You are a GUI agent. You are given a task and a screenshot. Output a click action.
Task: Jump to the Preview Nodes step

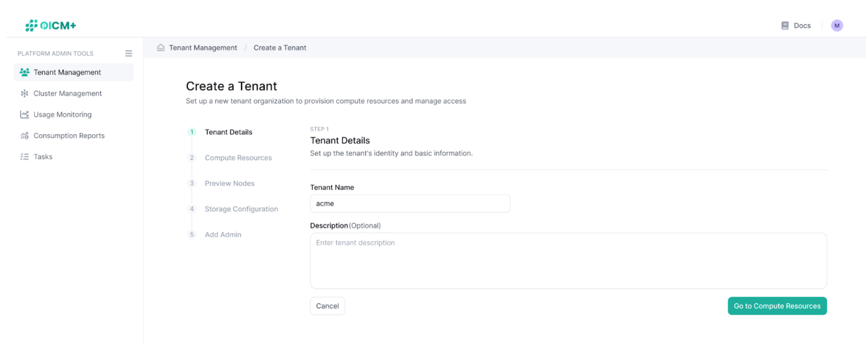tap(229, 183)
